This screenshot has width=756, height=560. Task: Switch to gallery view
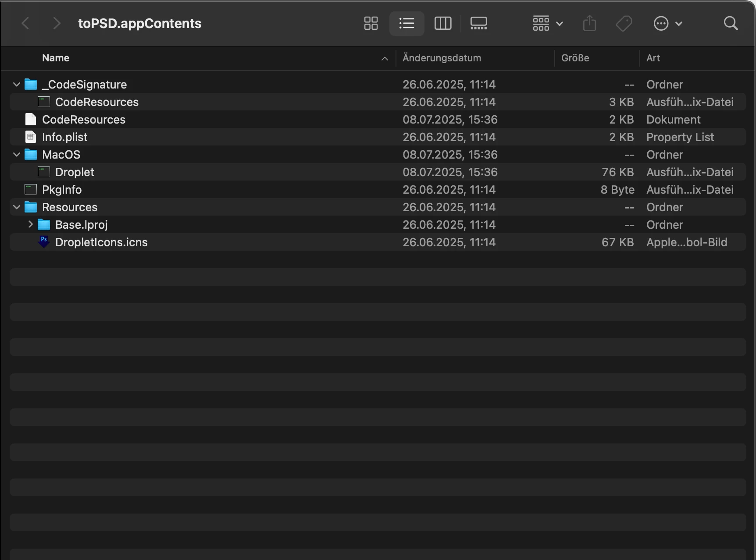(x=478, y=23)
